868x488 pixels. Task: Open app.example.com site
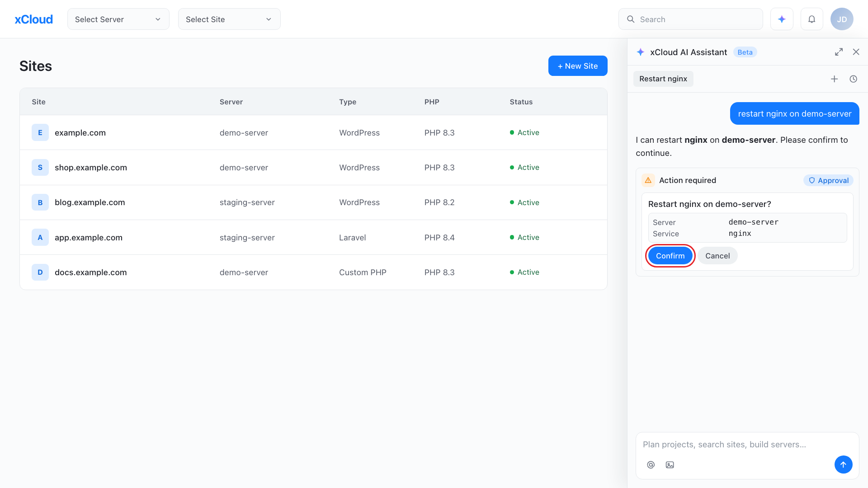tap(89, 237)
